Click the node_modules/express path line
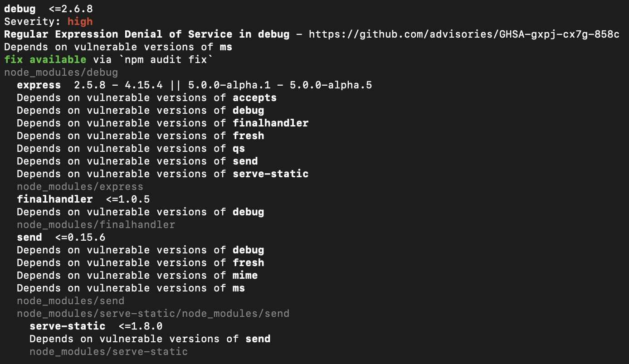The width and height of the screenshot is (629, 364). pyautogui.click(x=80, y=187)
